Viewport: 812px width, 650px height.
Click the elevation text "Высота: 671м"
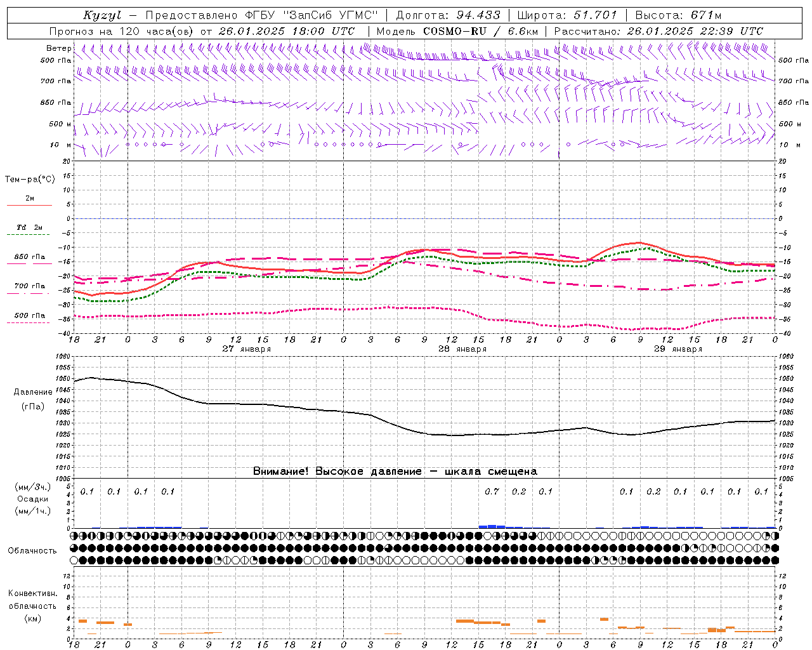tap(678, 15)
